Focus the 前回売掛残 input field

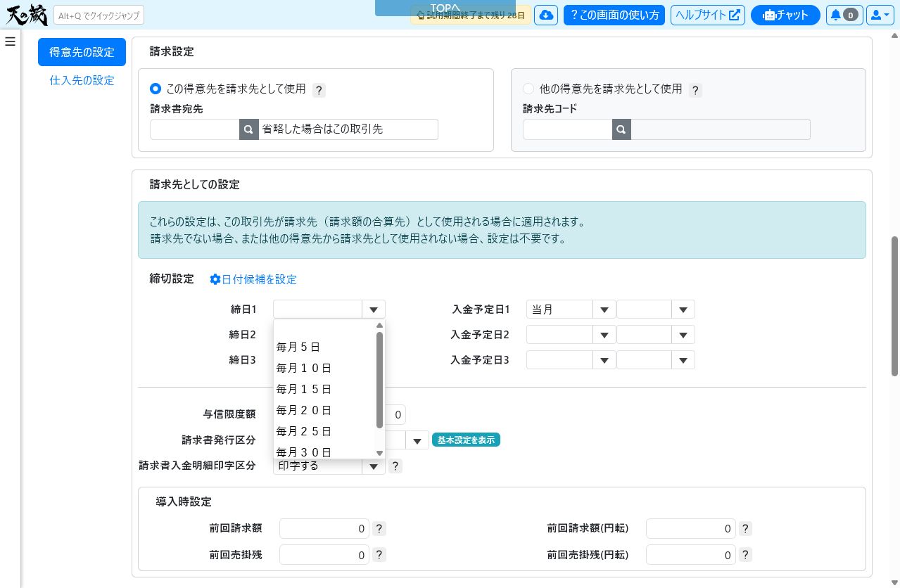[x=324, y=555]
